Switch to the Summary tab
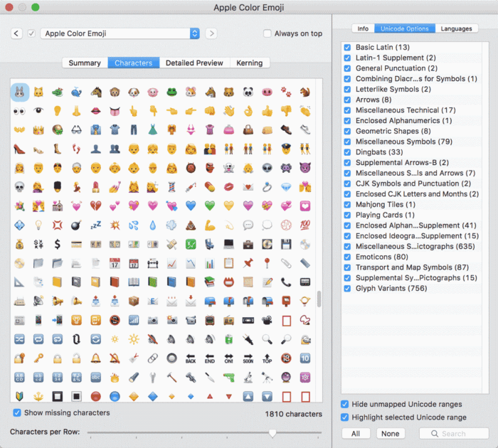This screenshot has width=498, height=448. [85, 63]
